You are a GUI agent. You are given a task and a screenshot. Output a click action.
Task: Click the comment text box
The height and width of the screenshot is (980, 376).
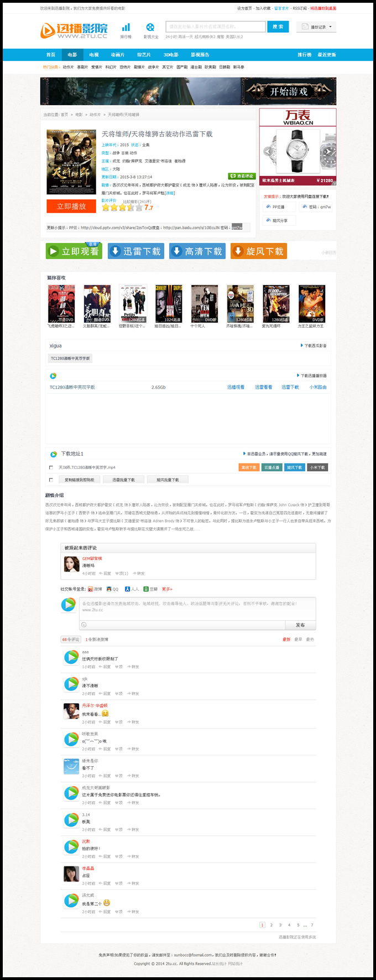pyautogui.click(x=197, y=608)
